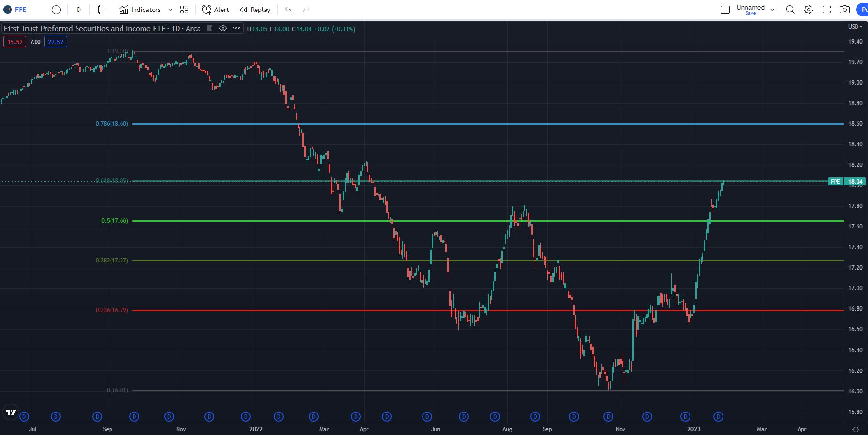
Task: Start bar Replay mode
Action: coord(255,10)
